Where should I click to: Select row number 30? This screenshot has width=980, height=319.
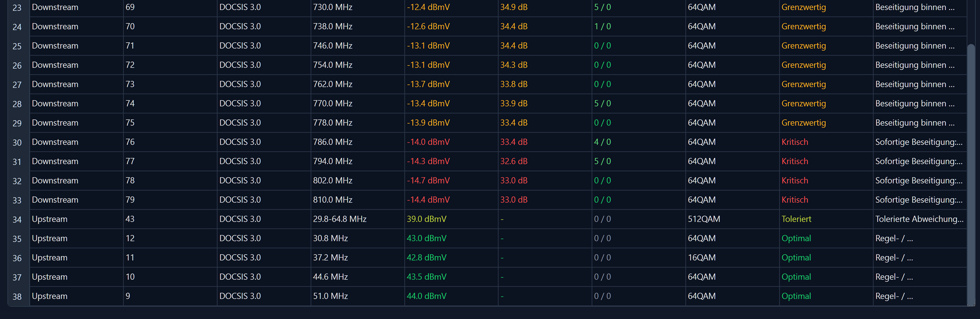click(x=17, y=142)
